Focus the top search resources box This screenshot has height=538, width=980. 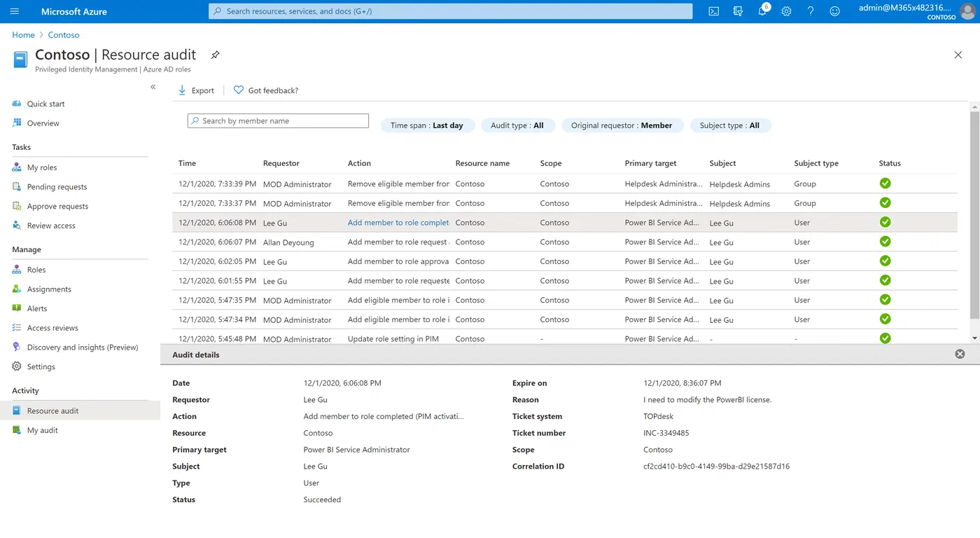click(450, 11)
